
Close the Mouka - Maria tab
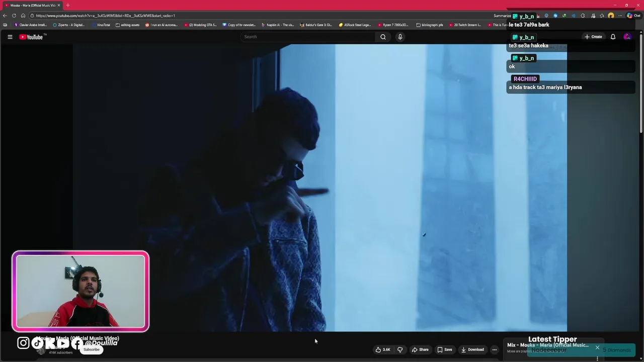59,5
